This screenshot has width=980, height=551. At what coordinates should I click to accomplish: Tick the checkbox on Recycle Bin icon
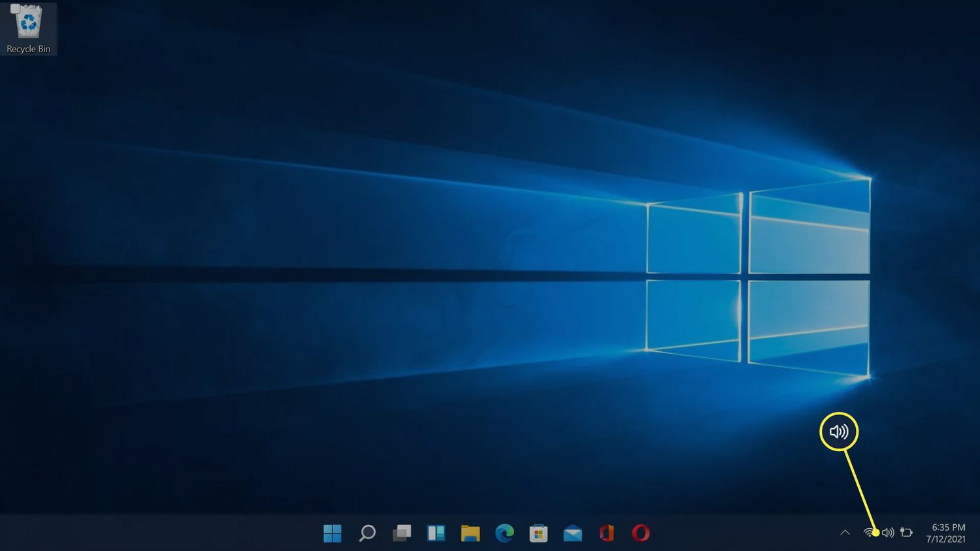tap(15, 8)
